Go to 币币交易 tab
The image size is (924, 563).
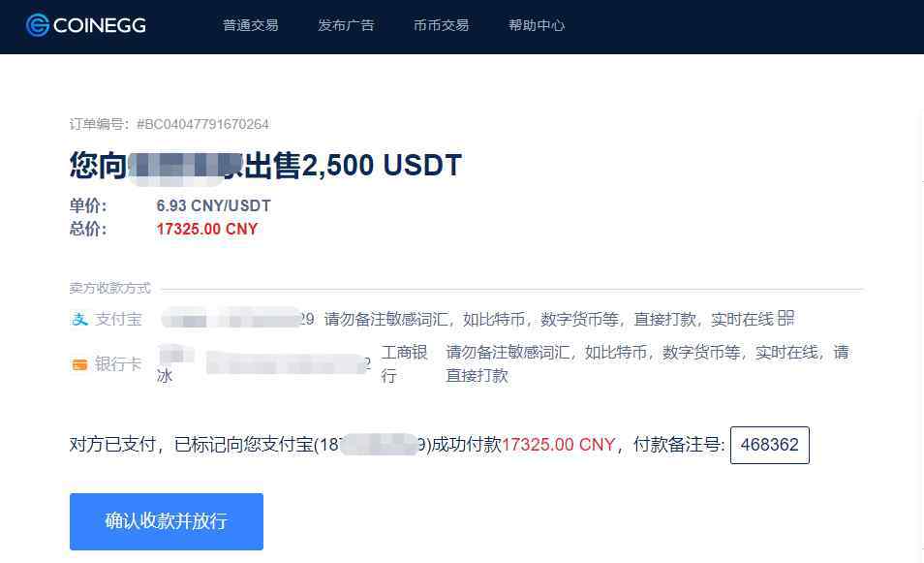[x=441, y=25]
